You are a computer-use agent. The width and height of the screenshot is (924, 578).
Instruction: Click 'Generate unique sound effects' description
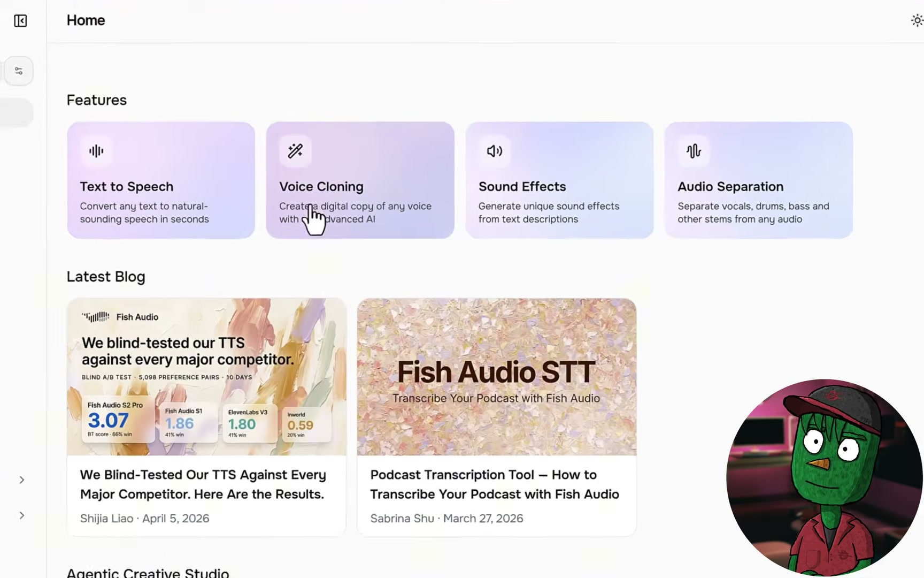pos(549,212)
